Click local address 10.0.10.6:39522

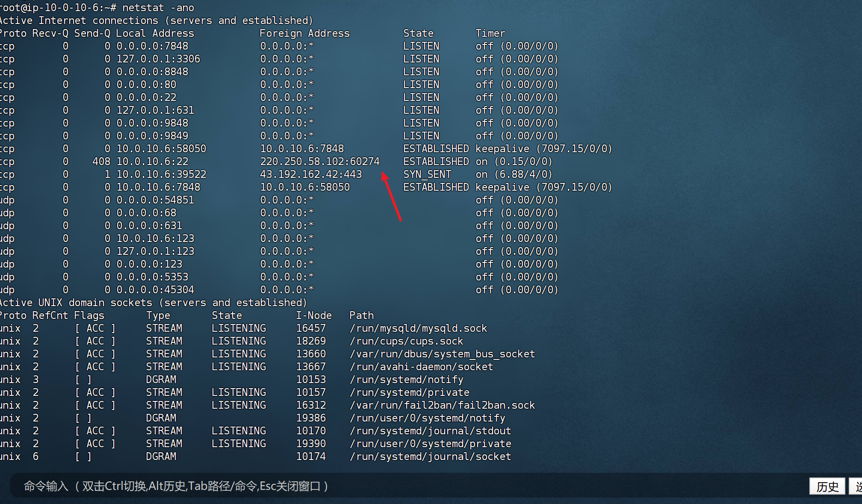[161, 174]
